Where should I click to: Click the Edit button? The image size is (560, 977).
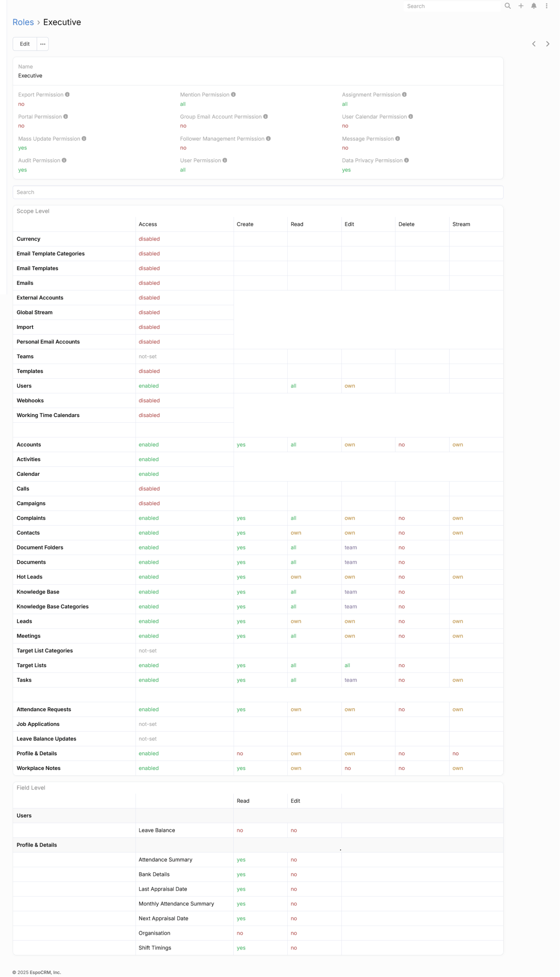click(24, 44)
